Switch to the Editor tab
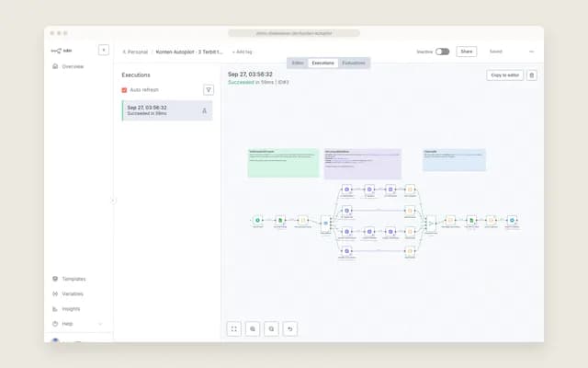 click(298, 63)
